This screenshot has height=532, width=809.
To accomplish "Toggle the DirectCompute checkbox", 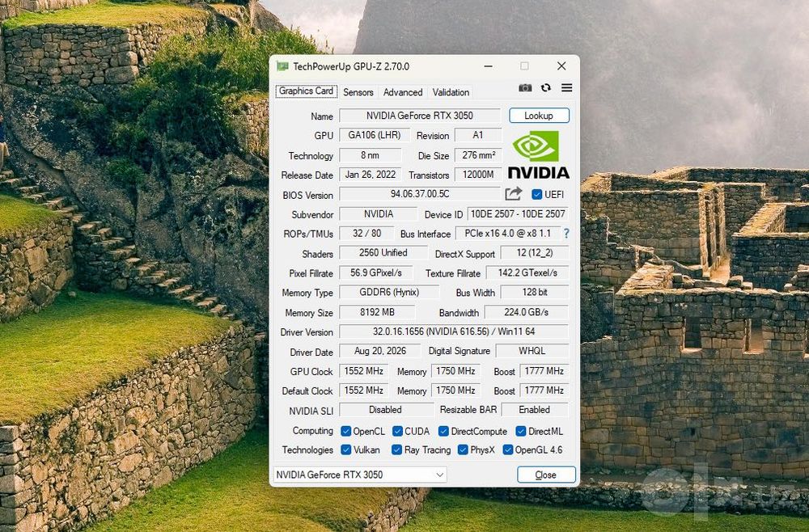I will click(x=443, y=432).
